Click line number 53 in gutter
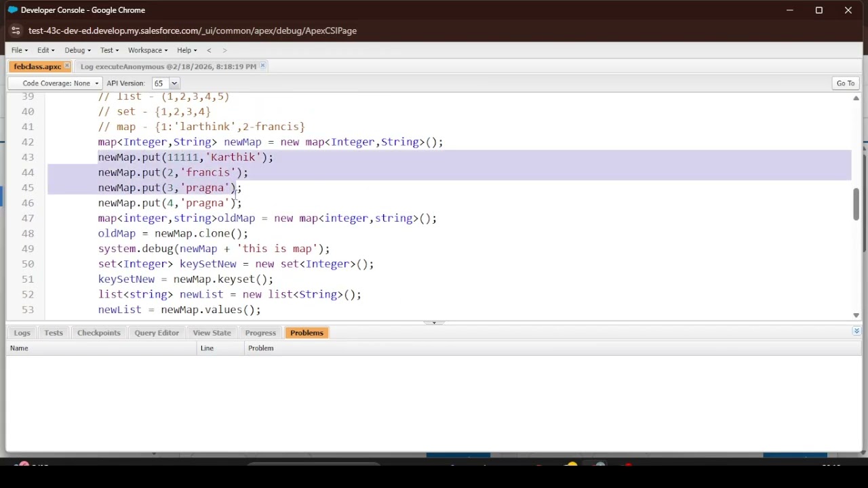This screenshot has width=868, height=488. tap(28, 310)
